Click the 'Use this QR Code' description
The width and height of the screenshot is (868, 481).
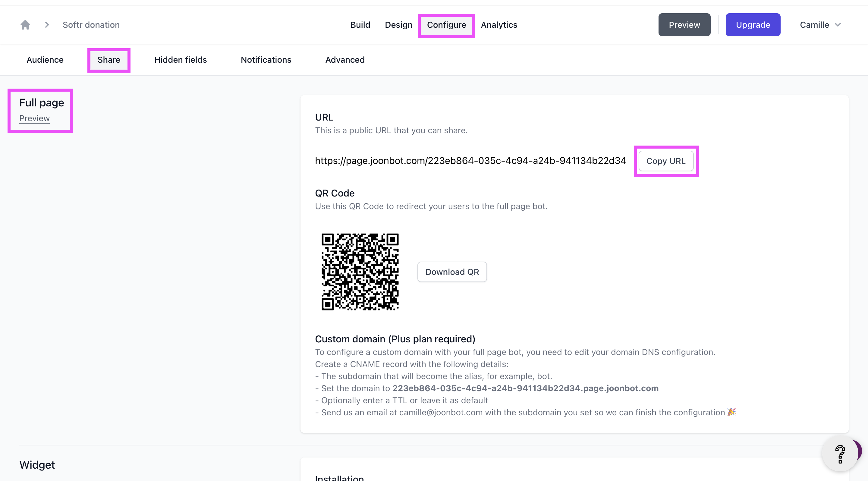point(431,206)
